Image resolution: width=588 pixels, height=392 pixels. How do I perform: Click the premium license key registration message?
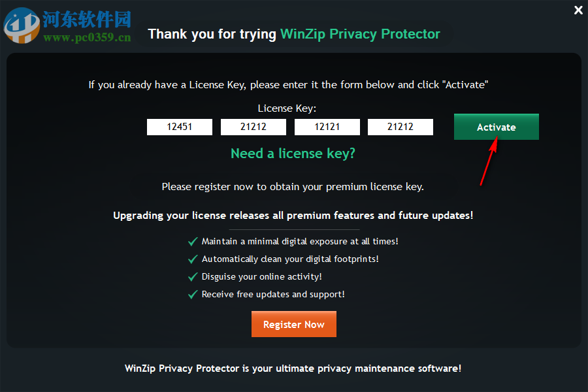click(293, 186)
